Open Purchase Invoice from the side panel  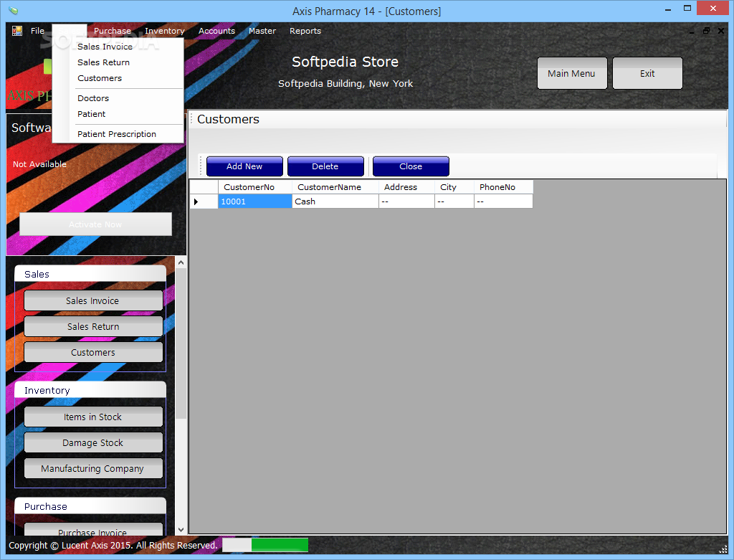[93, 530]
